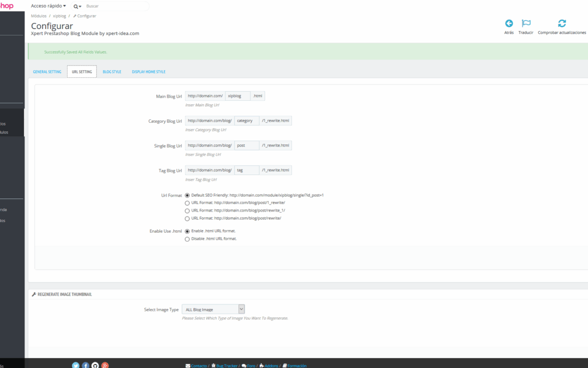Image resolution: width=588 pixels, height=368 pixels.
Task: Select URL format blog/post/1_rewrite/
Action: [x=187, y=203]
